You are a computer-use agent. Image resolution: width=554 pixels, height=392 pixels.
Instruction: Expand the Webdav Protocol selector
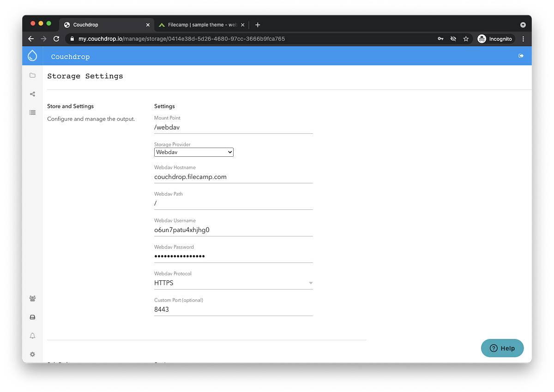(x=310, y=283)
